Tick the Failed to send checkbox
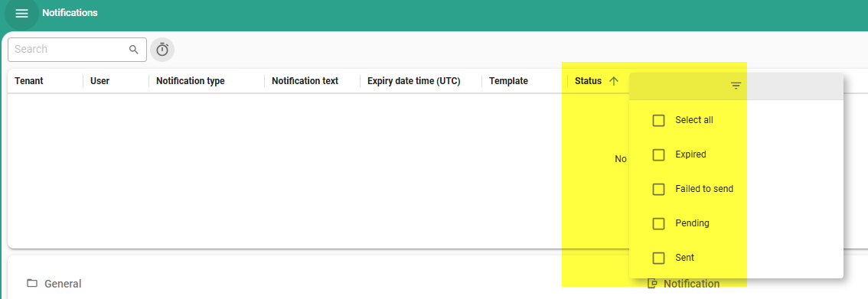This screenshot has width=868, height=299. point(658,189)
